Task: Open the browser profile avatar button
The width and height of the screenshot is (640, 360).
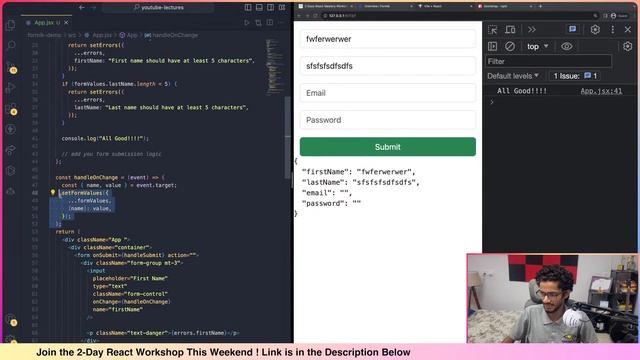Action: [619, 16]
